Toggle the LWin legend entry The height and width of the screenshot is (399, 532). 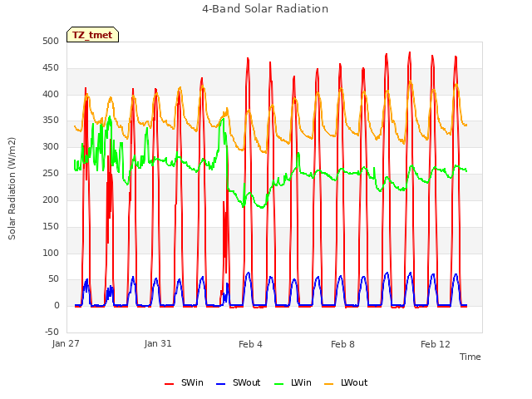[293, 382]
